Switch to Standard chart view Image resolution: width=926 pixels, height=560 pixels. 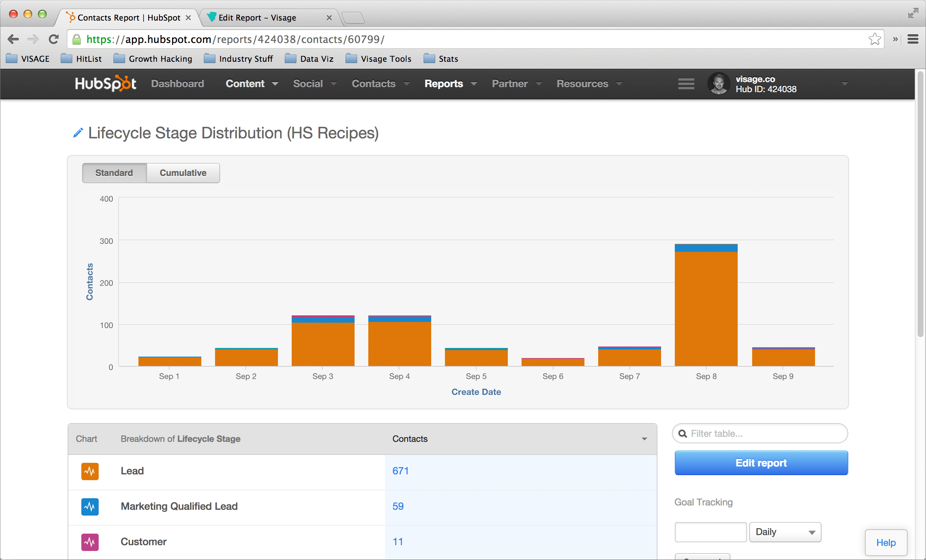(115, 173)
